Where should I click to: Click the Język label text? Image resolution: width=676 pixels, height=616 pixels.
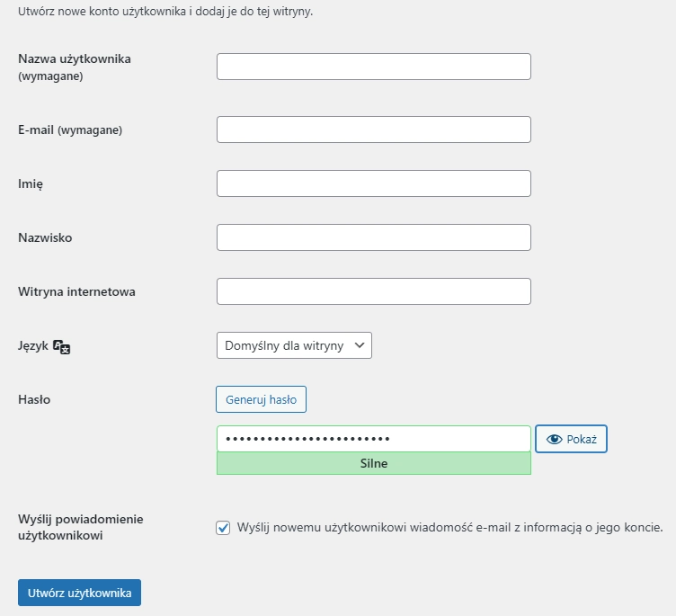(33, 346)
